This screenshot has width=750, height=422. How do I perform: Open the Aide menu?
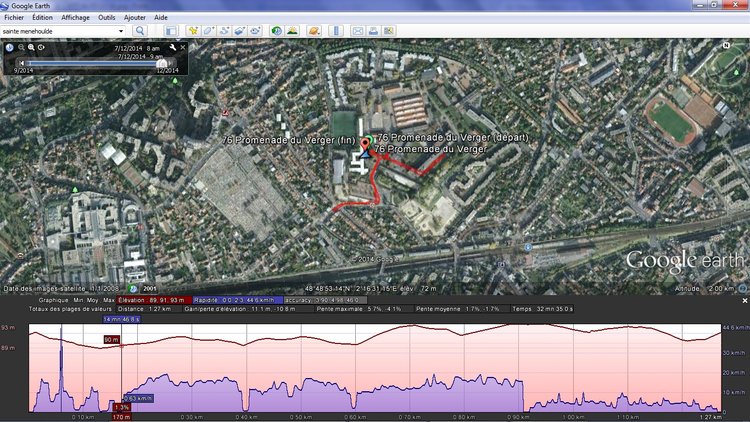pyautogui.click(x=161, y=17)
